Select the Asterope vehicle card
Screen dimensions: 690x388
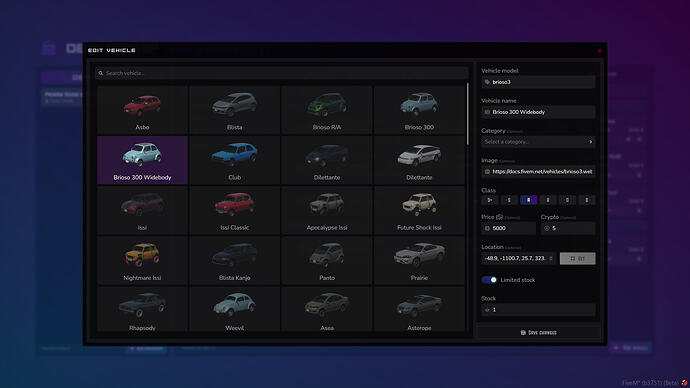point(419,309)
